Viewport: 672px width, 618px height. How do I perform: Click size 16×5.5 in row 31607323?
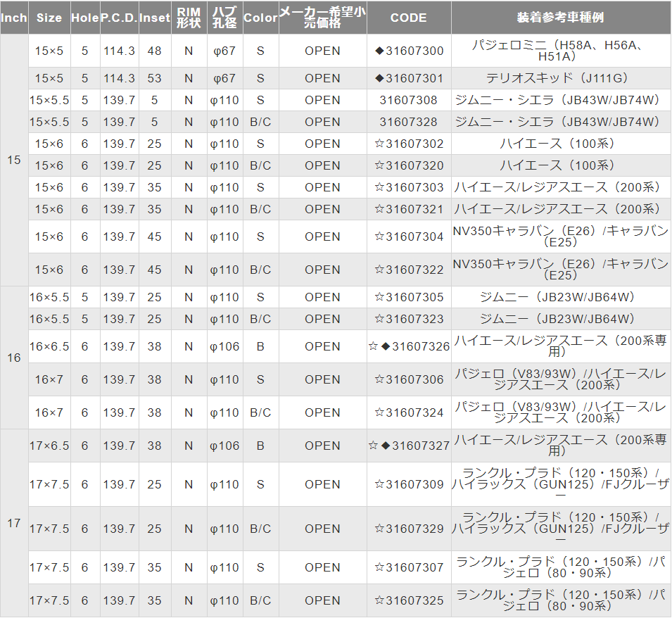click(x=49, y=320)
